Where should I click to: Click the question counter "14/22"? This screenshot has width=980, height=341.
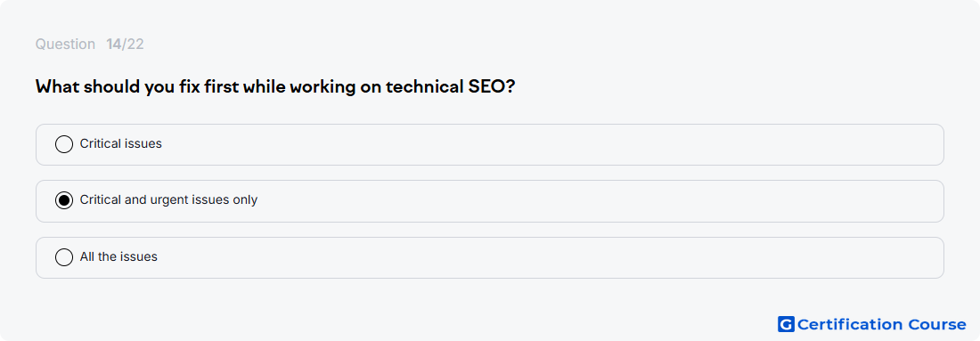point(125,45)
